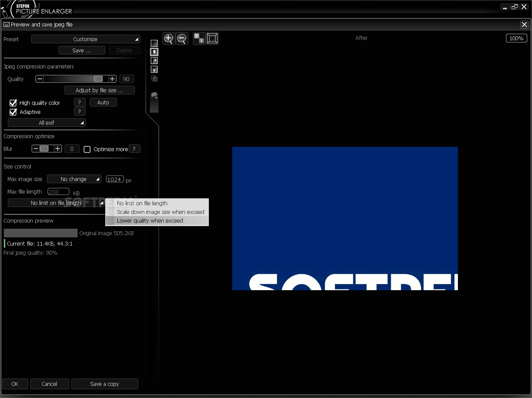Zoom out with the magnifier minus icon
The image size is (532, 398).
click(182, 39)
